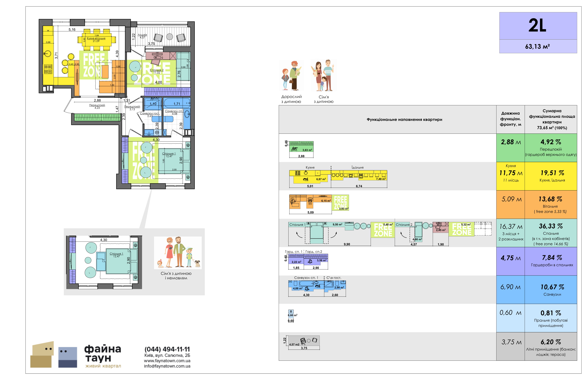588x380 pixels.
Task: Select the blue baby cot in inset bedroom plan
Action: [101, 261]
